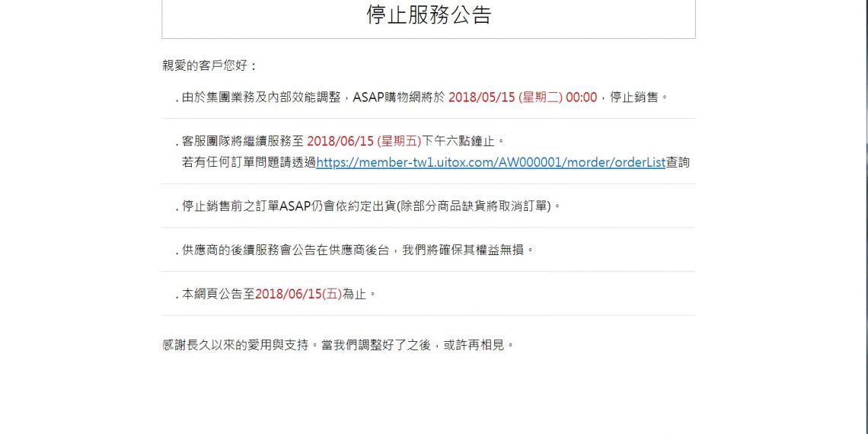Click the red date 2018/06/15 (星期五)
This screenshot has width=868, height=434.
click(364, 141)
